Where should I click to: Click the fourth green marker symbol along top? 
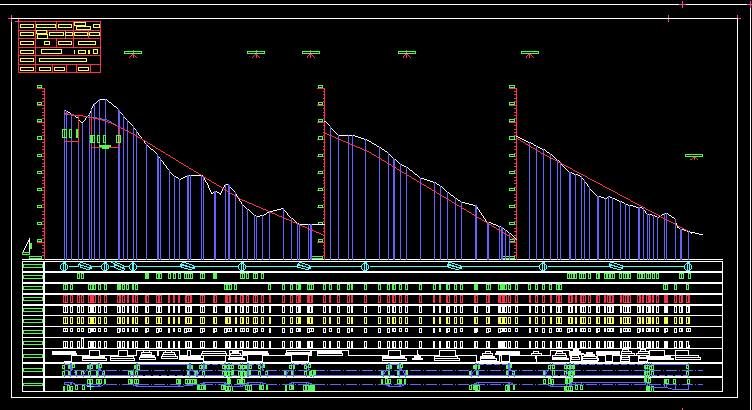[406, 53]
